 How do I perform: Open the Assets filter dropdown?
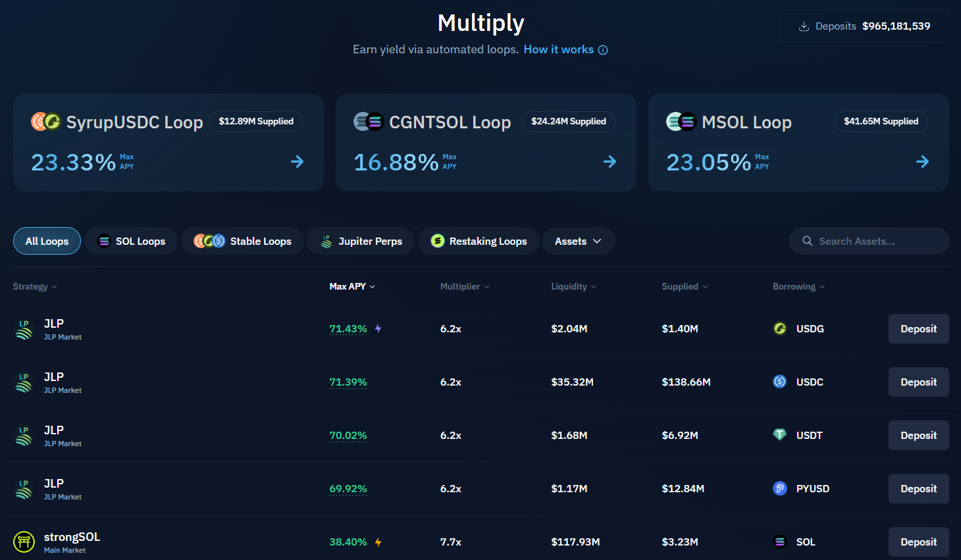[x=579, y=242]
